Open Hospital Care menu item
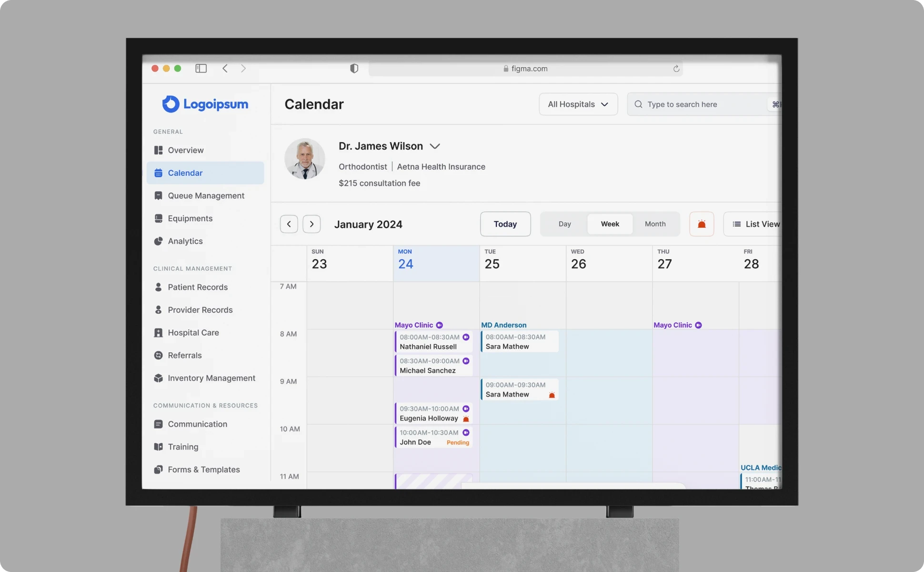 point(193,333)
